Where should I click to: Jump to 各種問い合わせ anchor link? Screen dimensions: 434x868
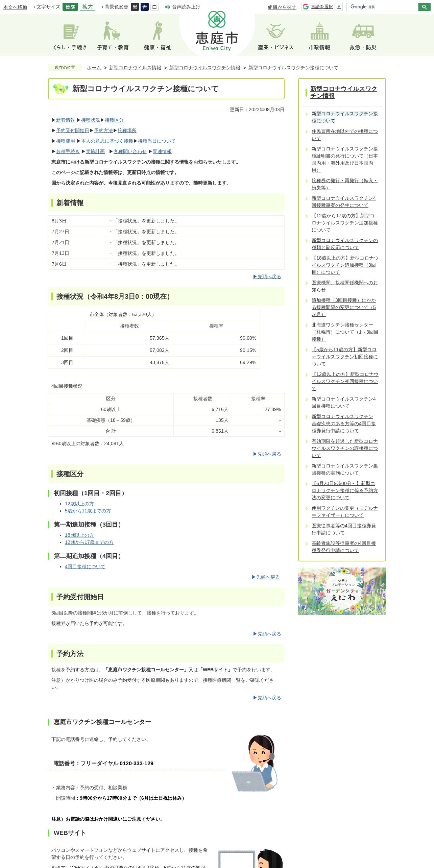coord(130,151)
